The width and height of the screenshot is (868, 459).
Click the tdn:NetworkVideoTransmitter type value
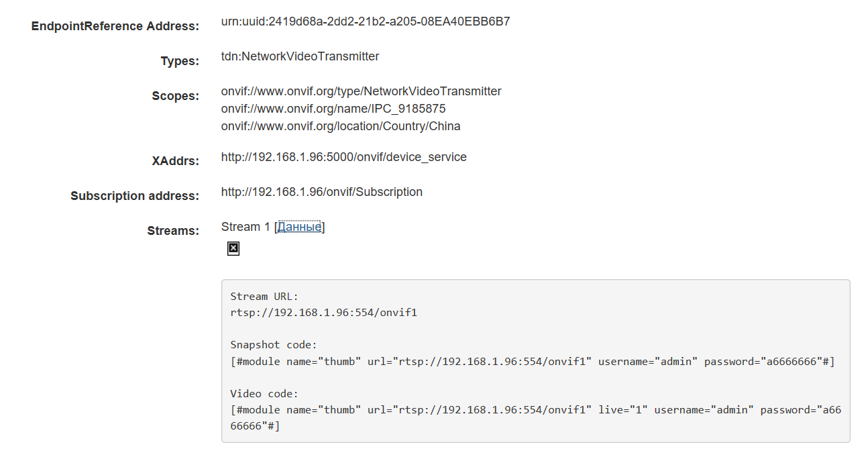pos(300,56)
